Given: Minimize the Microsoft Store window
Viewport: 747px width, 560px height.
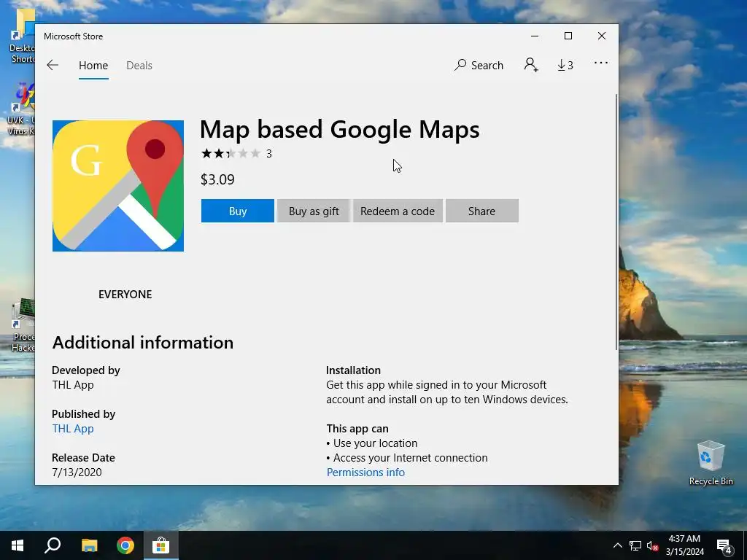Looking at the screenshot, I should click(x=535, y=36).
